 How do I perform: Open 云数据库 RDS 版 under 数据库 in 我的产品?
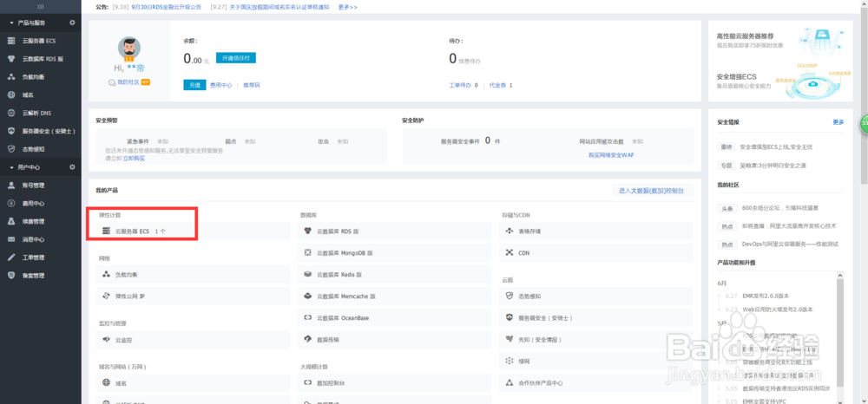click(394, 231)
